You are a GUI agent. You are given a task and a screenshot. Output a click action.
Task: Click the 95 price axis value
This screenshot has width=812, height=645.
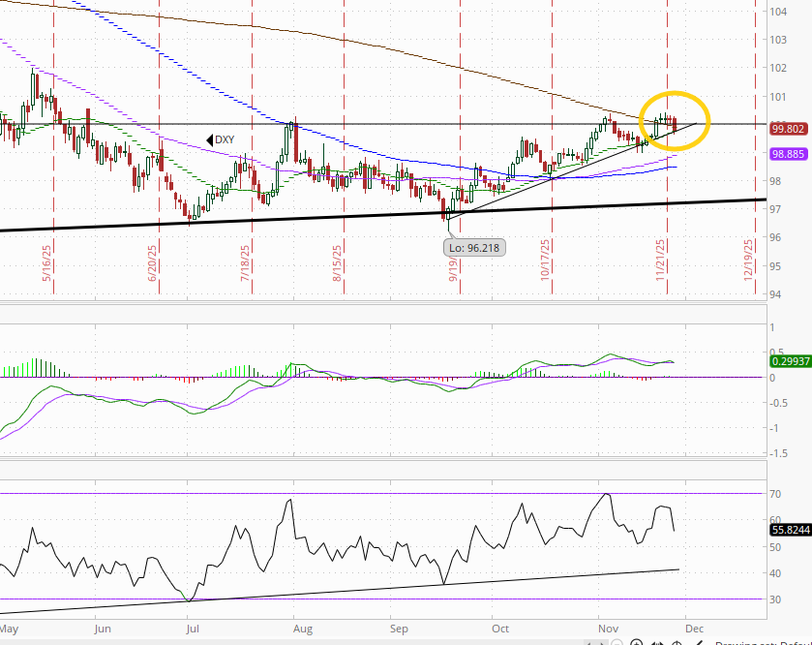(775, 266)
